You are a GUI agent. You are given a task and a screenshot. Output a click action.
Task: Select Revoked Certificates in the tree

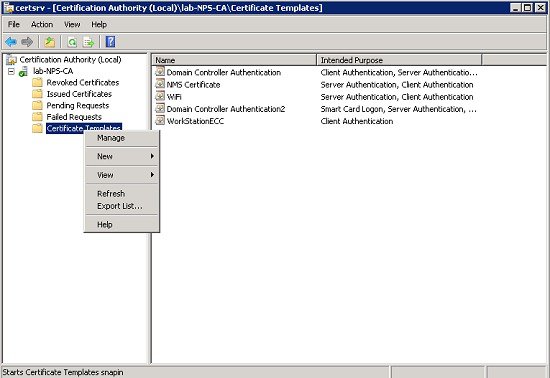tap(83, 83)
